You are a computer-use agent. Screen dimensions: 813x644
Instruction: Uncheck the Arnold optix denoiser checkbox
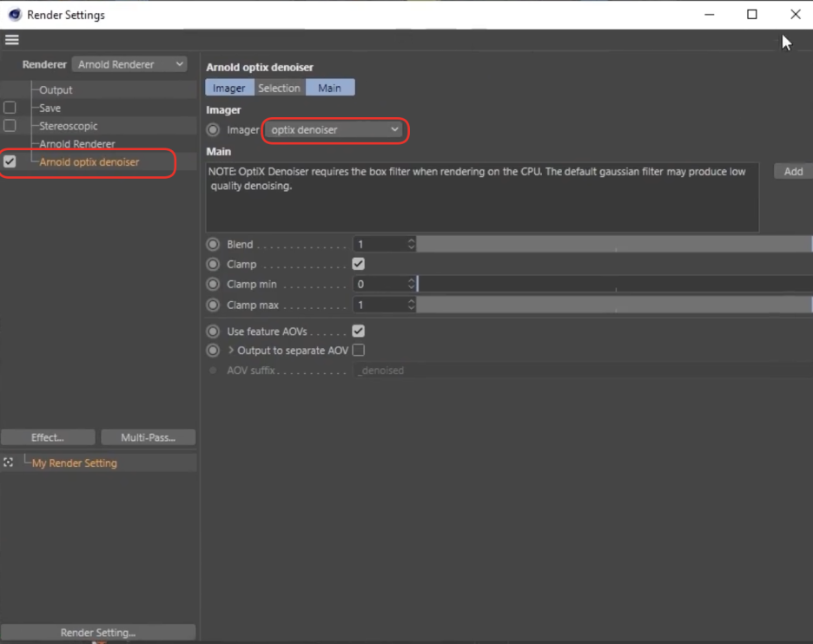[10, 161]
